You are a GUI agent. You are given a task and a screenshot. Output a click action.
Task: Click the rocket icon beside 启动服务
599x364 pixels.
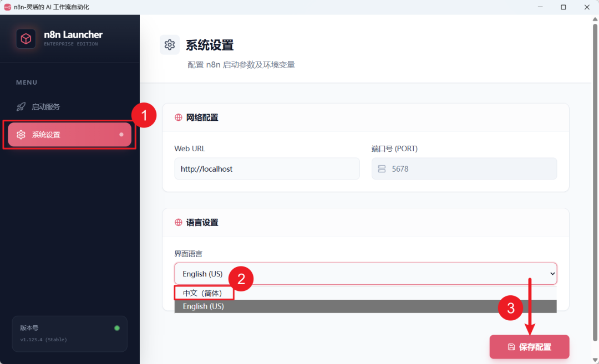(21, 107)
